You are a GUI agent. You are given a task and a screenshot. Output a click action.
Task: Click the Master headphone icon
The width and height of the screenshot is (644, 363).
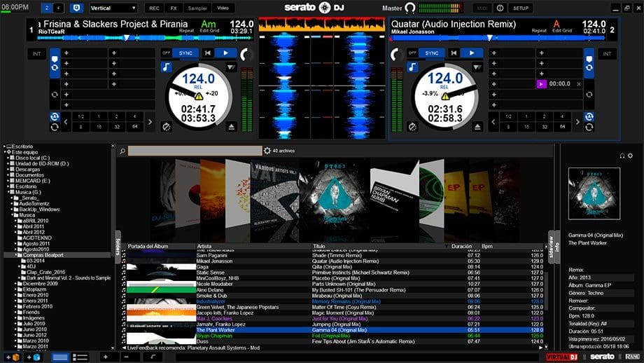click(x=410, y=8)
